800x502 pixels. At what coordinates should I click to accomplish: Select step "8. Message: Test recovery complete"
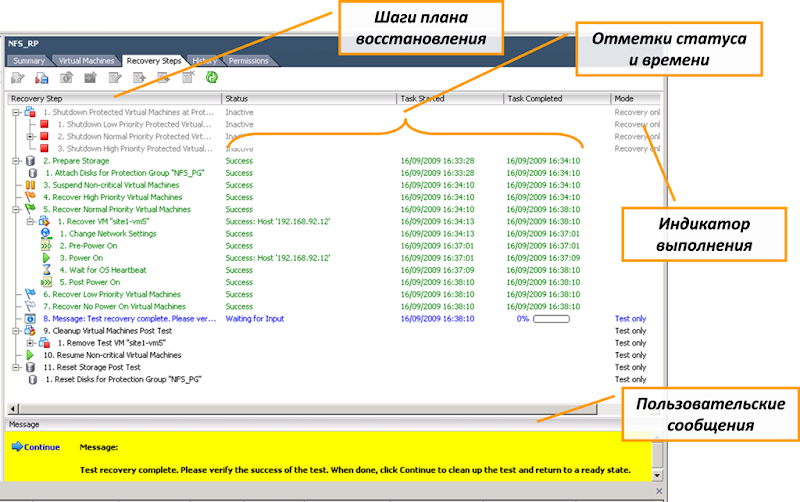130,319
